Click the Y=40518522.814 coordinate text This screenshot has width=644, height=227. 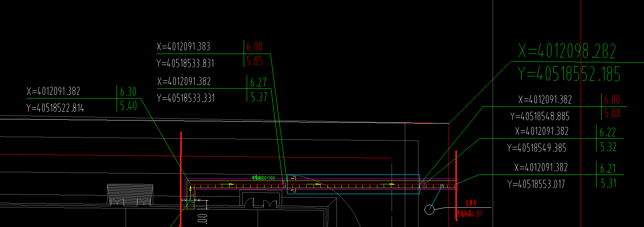(x=55, y=108)
